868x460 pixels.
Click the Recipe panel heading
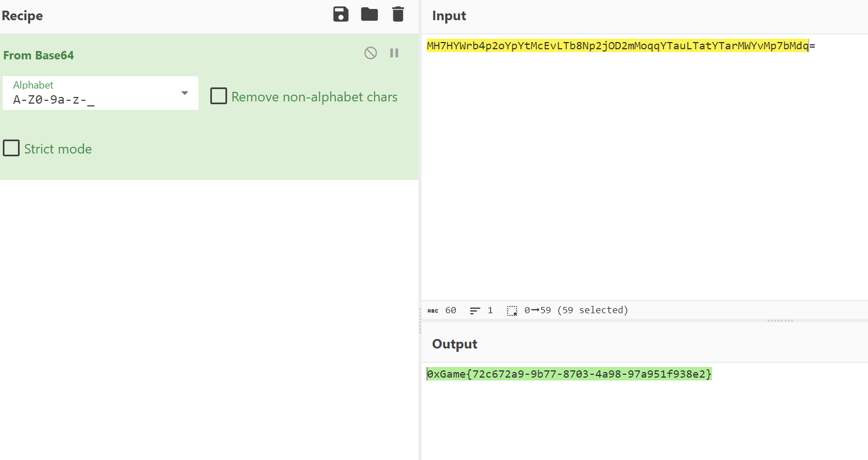point(22,16)
